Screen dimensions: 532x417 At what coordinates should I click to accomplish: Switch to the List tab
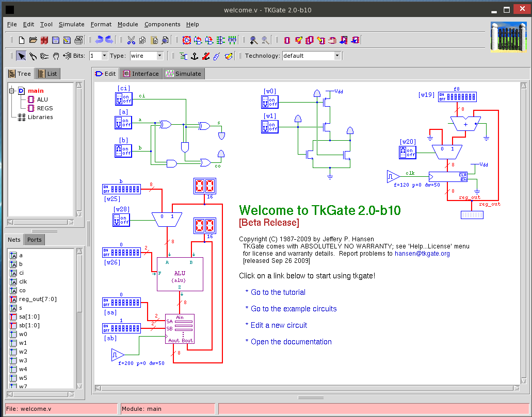tap(48, 74)
